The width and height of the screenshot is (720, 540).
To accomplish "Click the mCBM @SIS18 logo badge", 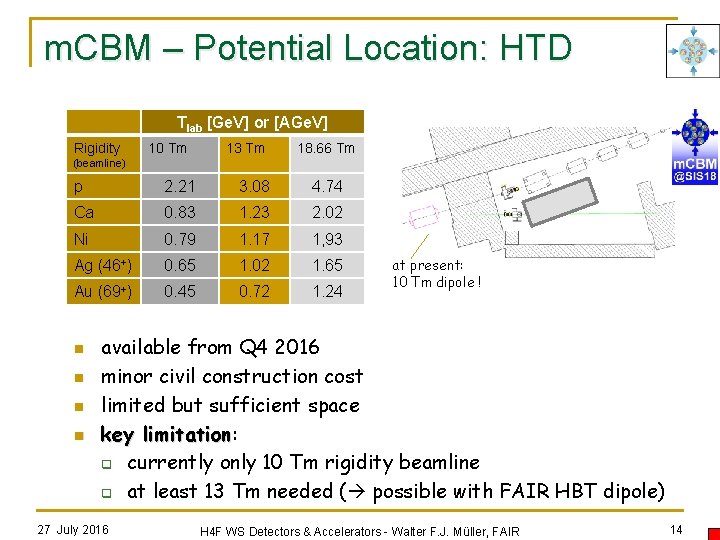I will click(695, 147).
